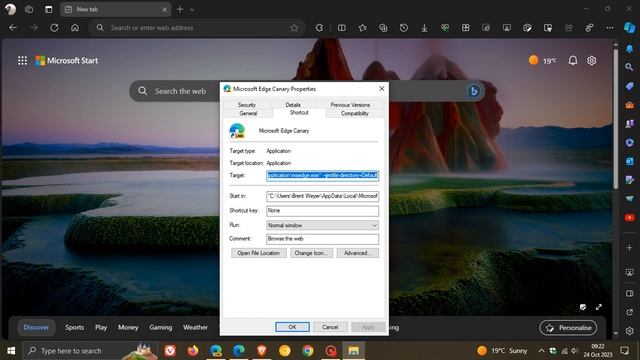Launch Firefox from the taskbar
640x360 pixels.
193,351
